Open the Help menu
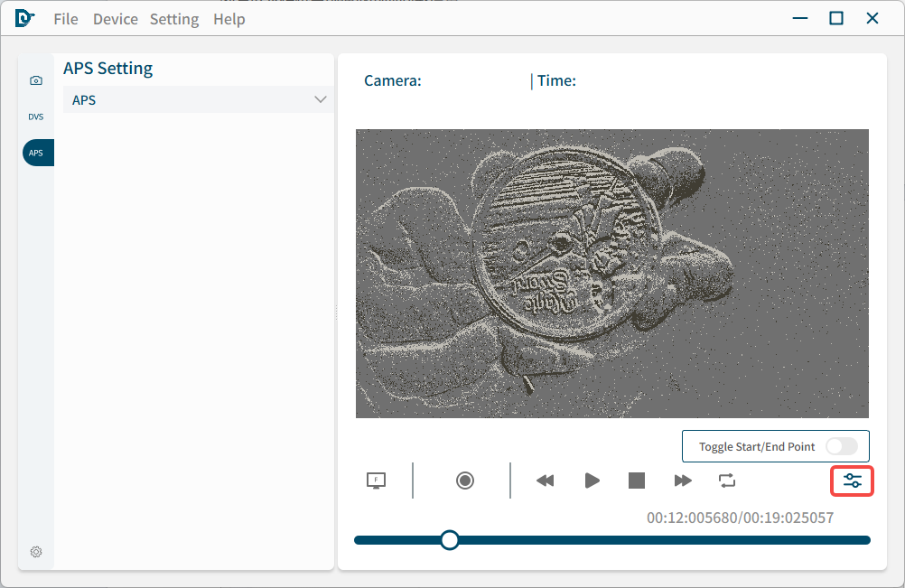 click(x=229, y=19)
